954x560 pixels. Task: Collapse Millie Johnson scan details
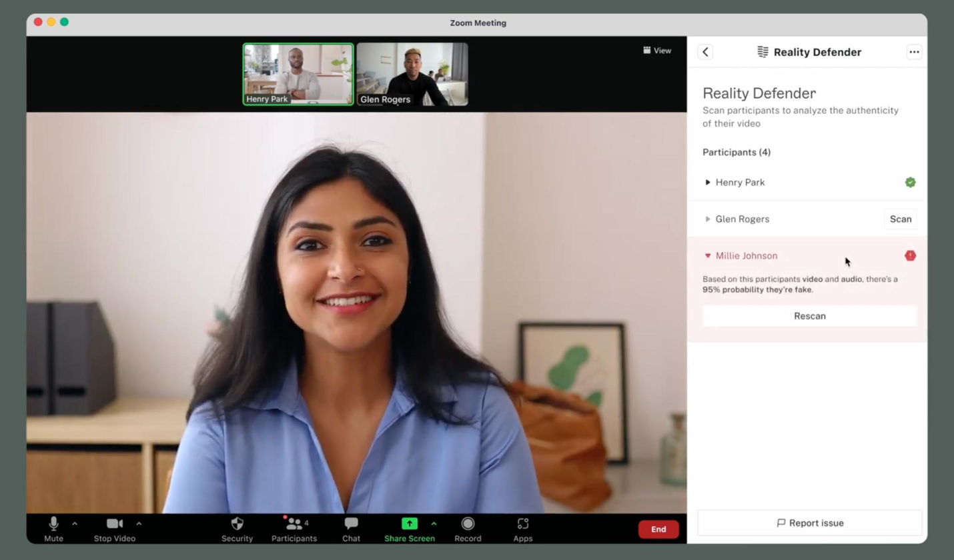[708, 256]
